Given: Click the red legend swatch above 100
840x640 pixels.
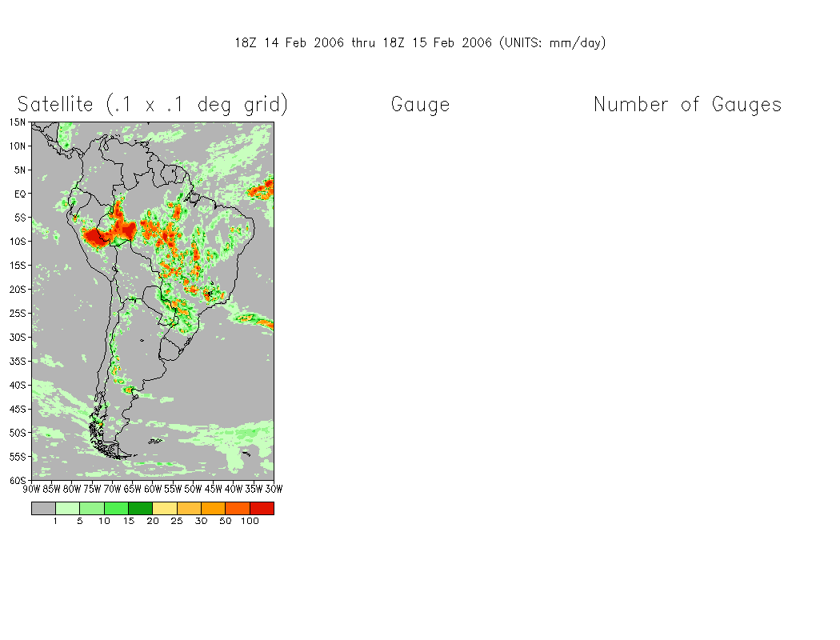Looking at the screenshot, I should click(x=262, y=508).
